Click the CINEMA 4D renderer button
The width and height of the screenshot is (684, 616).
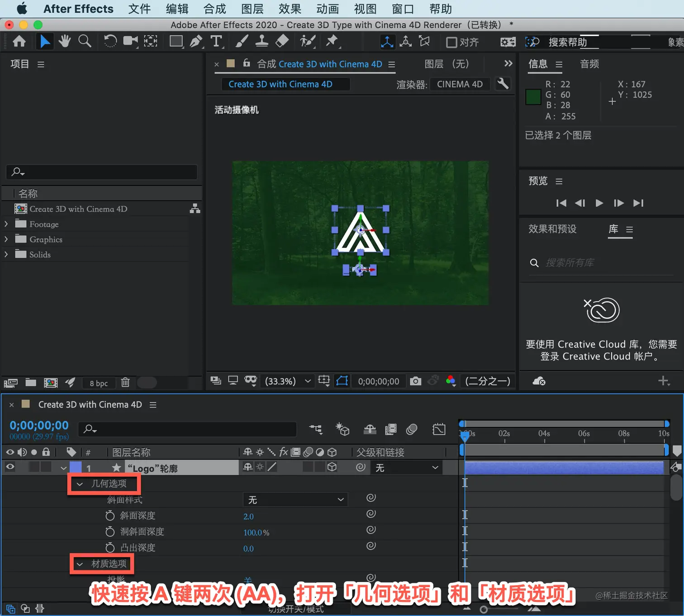point(460,84)
